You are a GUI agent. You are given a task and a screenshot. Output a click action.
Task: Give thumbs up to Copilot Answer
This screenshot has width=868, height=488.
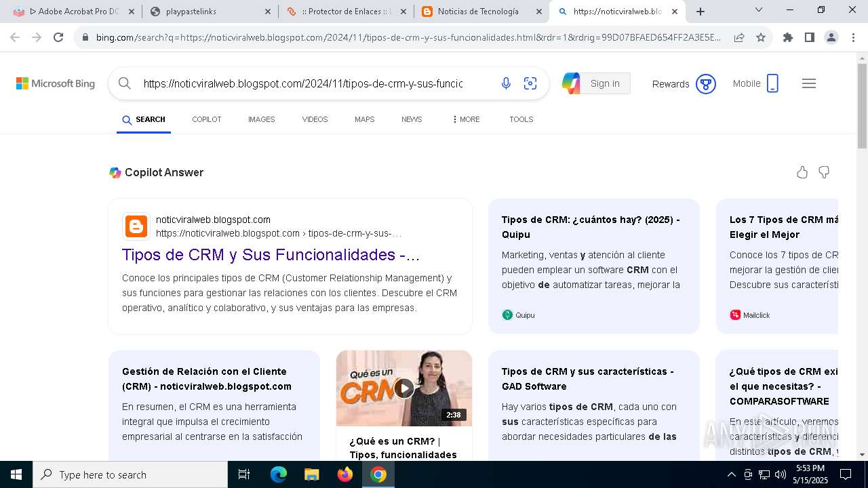click(x=802, y=172)
